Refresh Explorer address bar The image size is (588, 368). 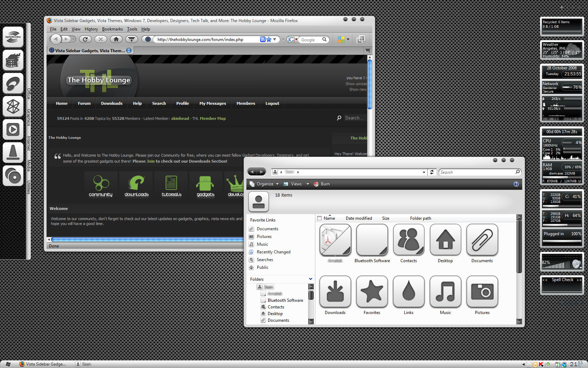(x=432, y=172)
